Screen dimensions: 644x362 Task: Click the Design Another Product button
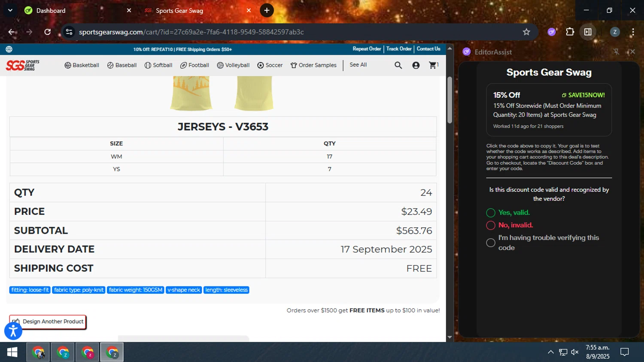tap(48, 322)
